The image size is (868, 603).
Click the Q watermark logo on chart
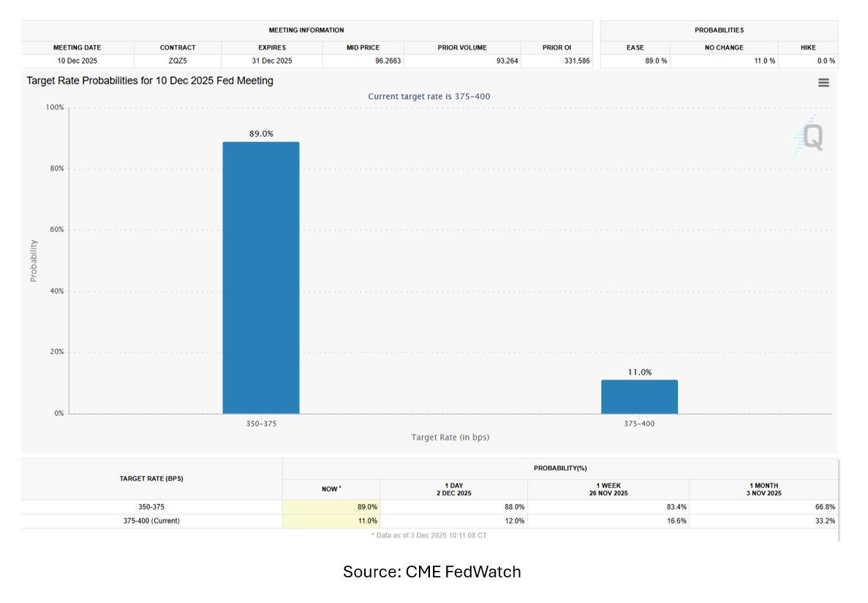tap(810, 137)
